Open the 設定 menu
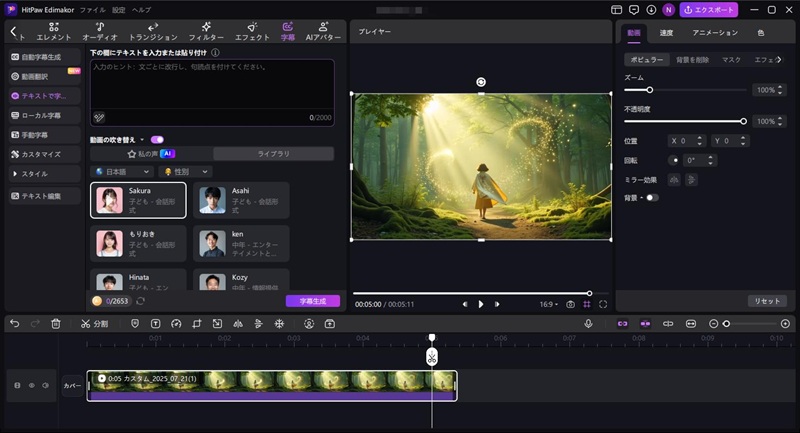Viewport: 800px width, 433px height. pyautogui.click(x=118, y=10)
